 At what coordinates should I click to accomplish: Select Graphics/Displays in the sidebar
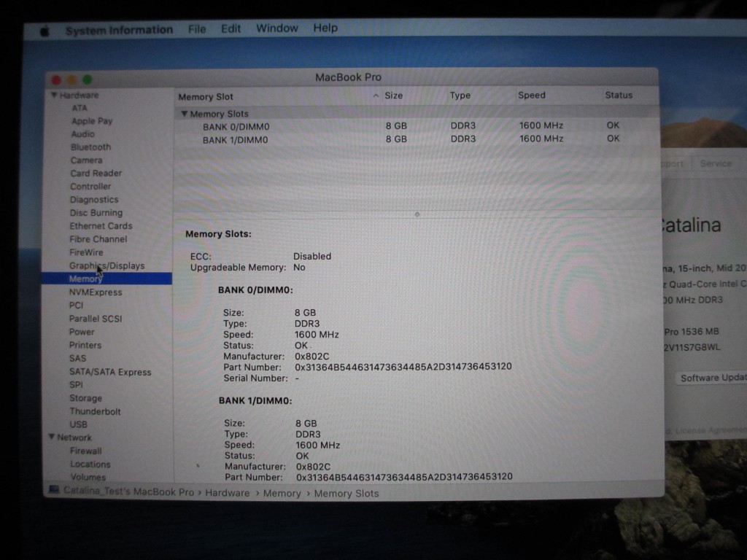(107, 265)
